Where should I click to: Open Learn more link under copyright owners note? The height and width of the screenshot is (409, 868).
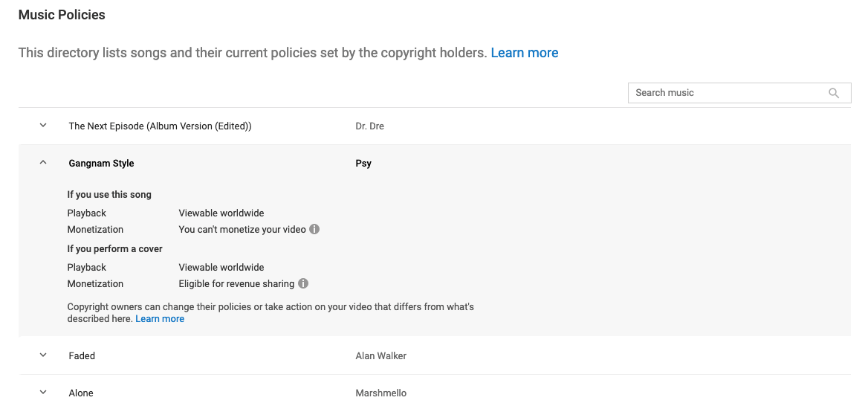tap(160, 319)
